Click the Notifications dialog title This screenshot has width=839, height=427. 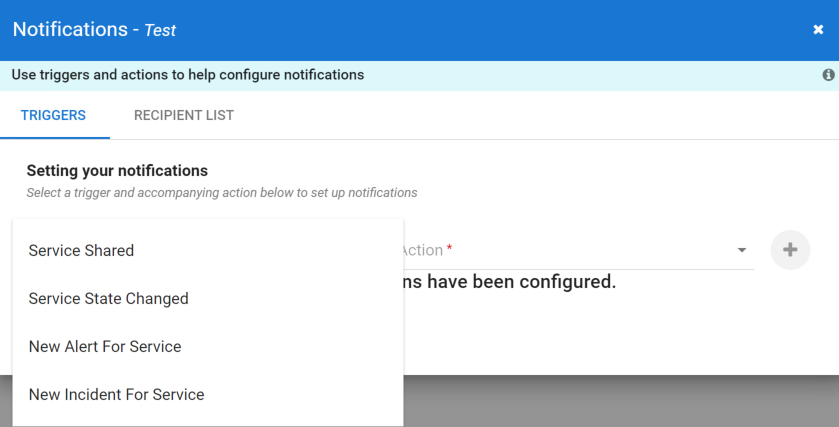70,30
